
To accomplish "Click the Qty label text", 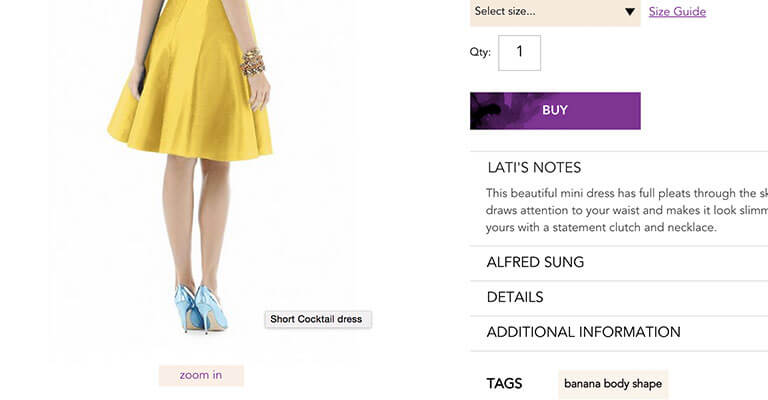I will tap(480, 53).
